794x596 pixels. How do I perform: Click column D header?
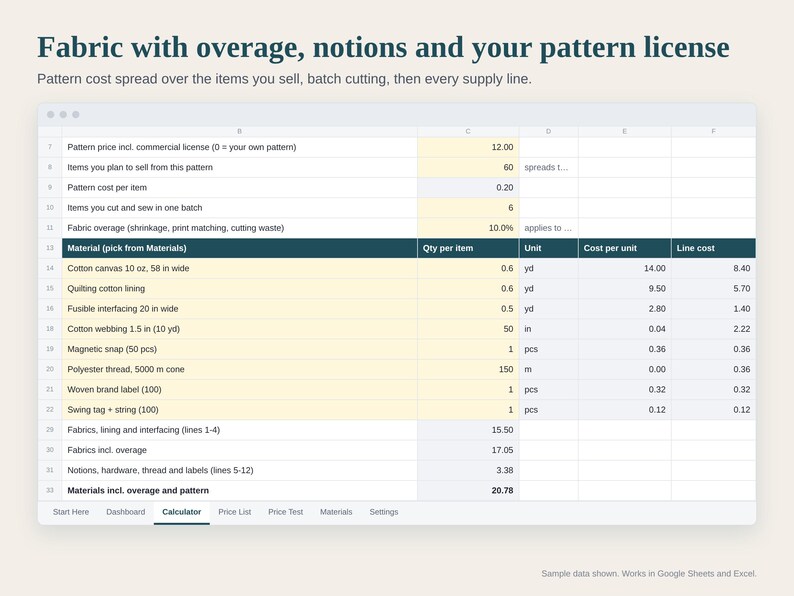click(x=548, y=132)
